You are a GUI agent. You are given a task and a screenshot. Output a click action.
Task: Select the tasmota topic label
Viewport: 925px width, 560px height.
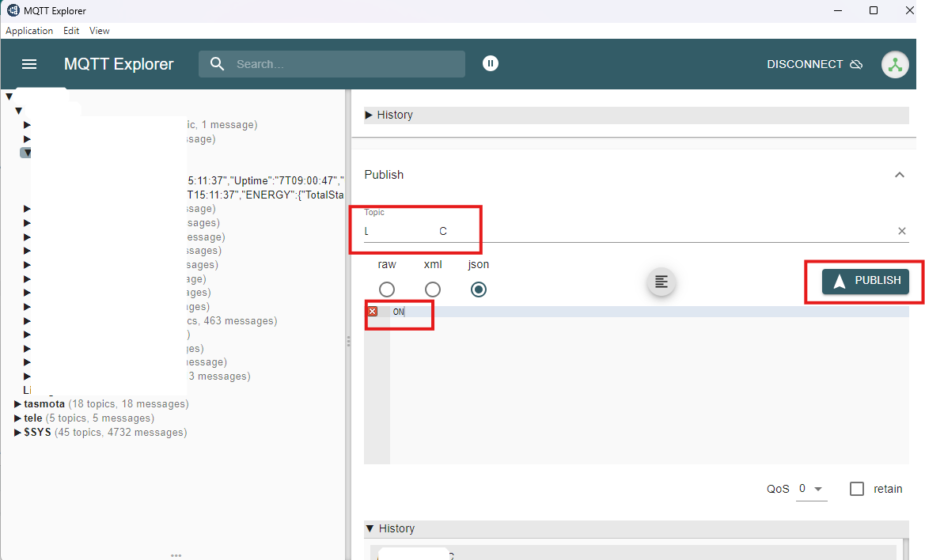pos(44,404)
